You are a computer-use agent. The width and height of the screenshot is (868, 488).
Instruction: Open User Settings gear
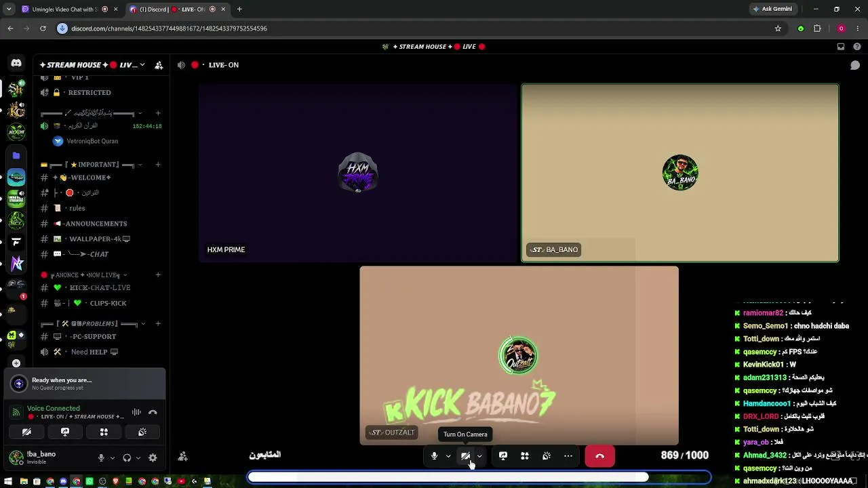(153, 458)
